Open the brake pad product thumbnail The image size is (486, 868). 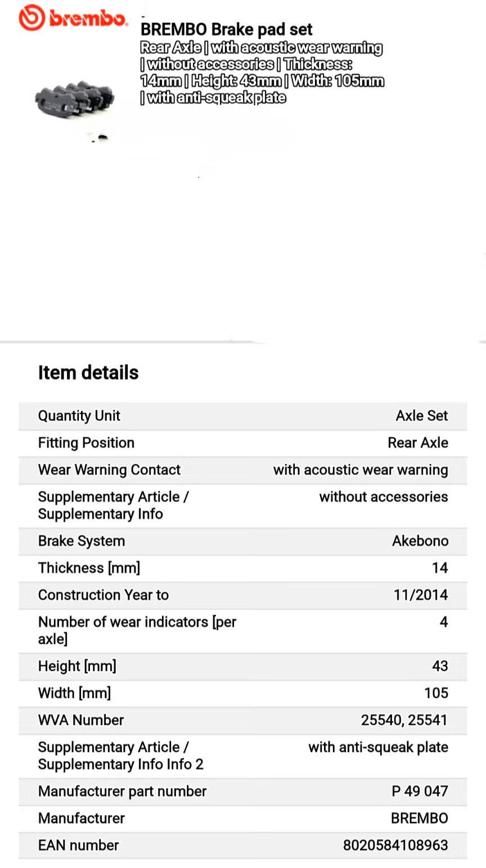75,101
